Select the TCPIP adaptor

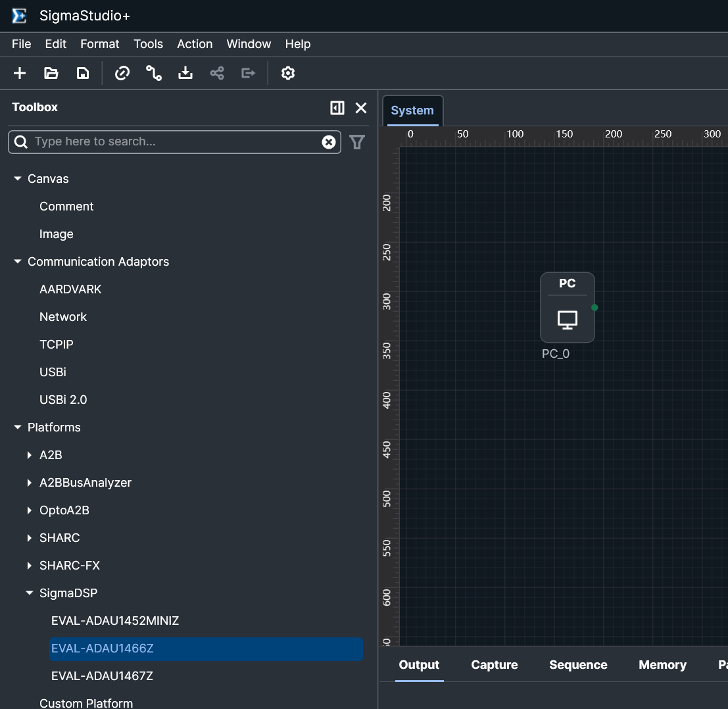[56, 345]
